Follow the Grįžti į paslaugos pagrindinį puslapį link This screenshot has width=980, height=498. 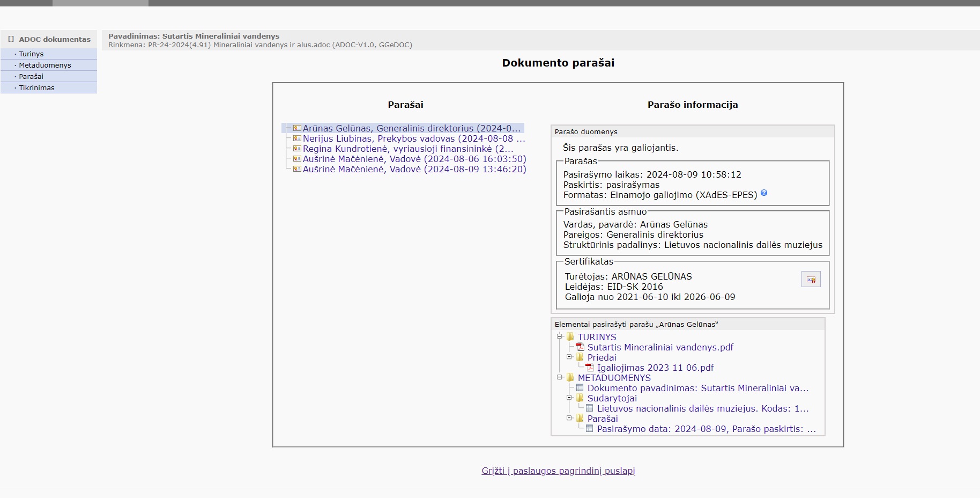[x=558, y=471]
